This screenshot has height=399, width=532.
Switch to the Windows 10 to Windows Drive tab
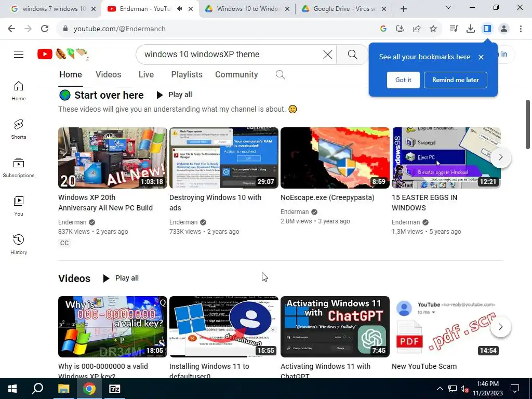click(247, 9)
